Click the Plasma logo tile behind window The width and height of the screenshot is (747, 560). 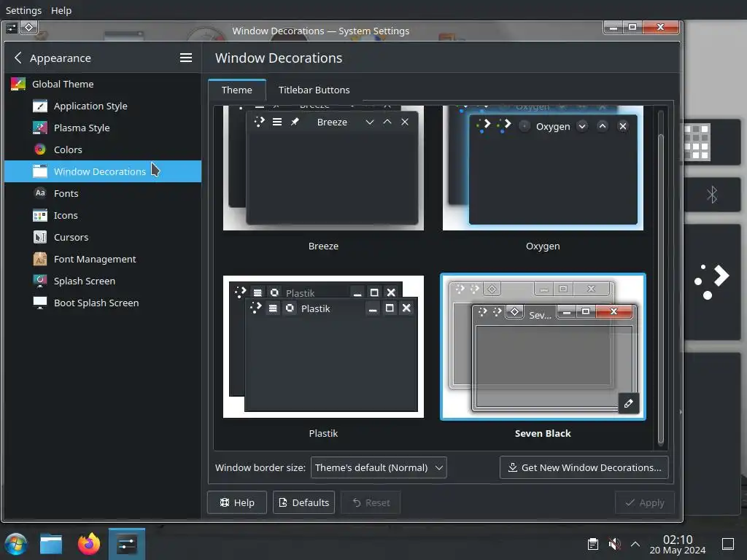point(712,282)
